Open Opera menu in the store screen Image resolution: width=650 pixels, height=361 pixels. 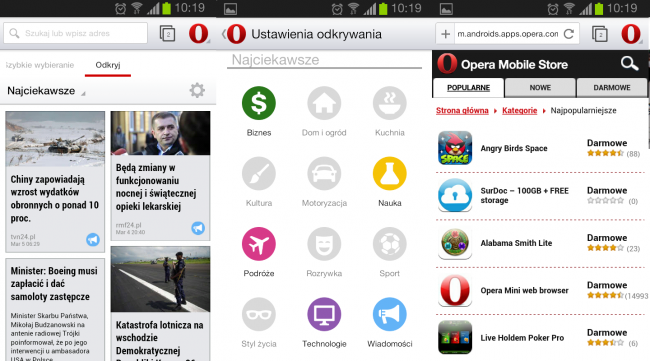631,34
